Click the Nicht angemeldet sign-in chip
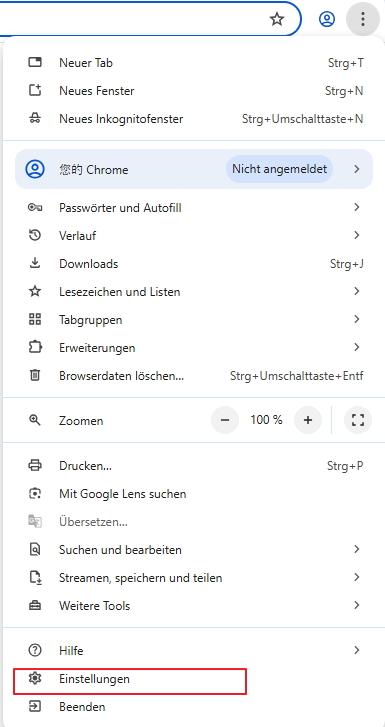 279,169
